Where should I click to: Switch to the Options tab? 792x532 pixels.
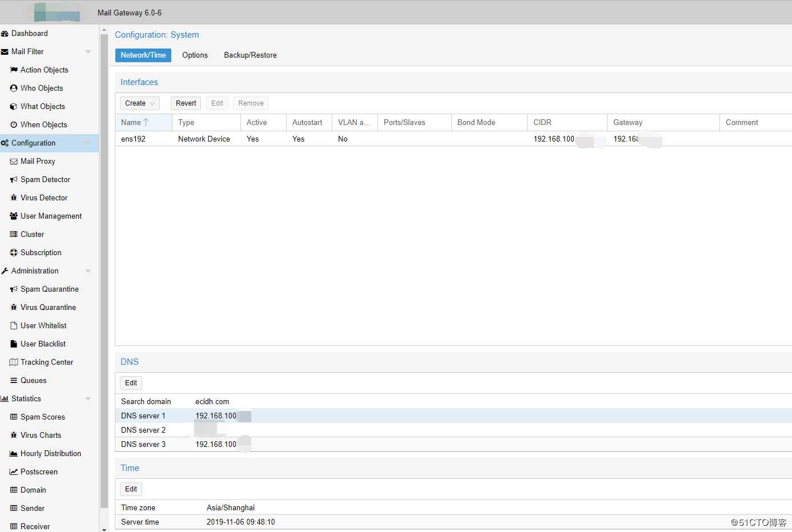click(195, 55)
